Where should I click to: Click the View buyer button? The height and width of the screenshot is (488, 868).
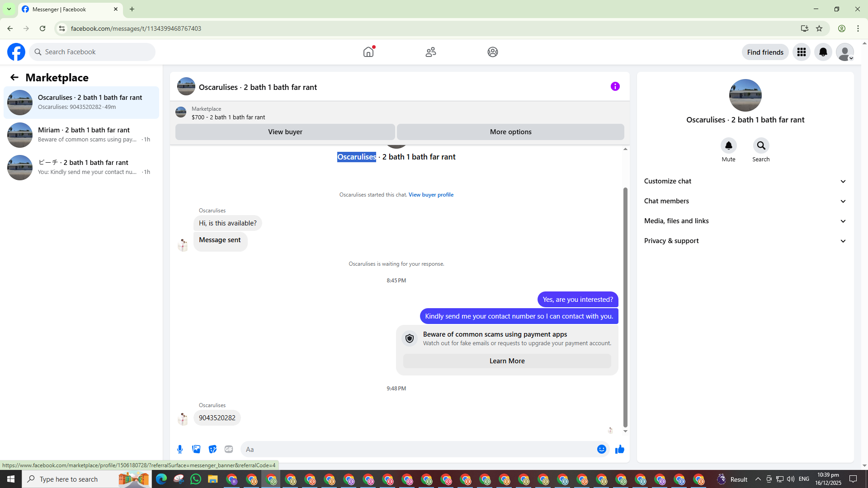285,132
